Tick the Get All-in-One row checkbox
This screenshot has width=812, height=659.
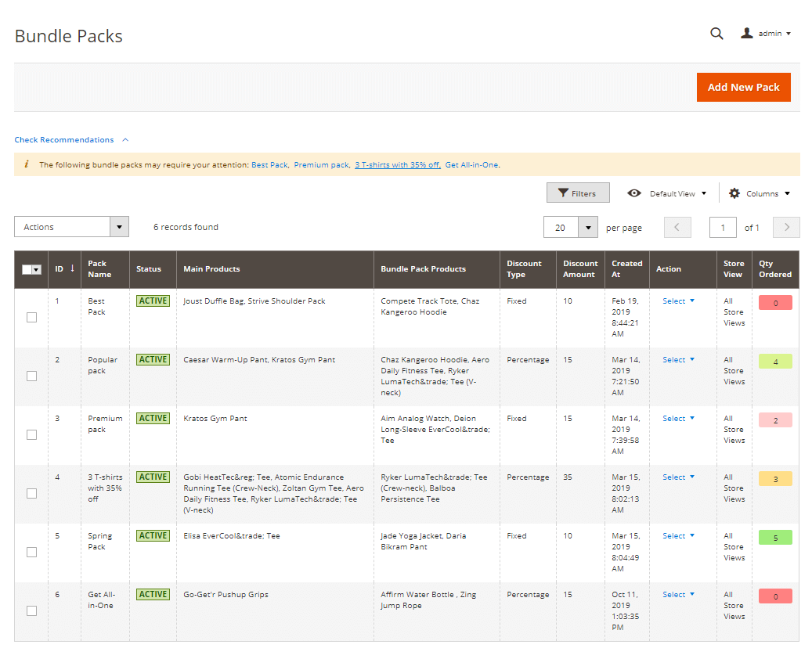click(x=31, y=610)
